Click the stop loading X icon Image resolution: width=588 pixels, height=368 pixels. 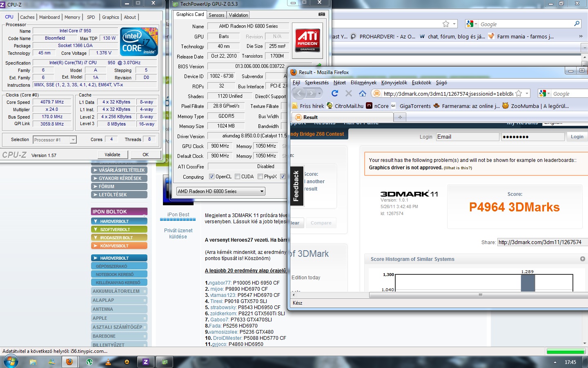tap(349, 93)
